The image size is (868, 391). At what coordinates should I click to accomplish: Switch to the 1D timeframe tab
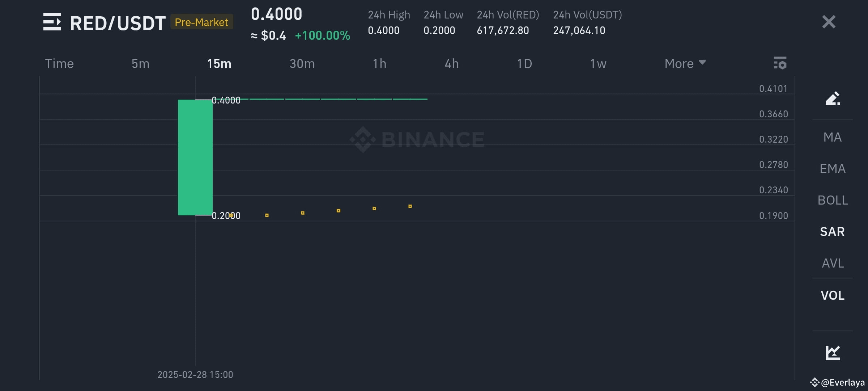coord(524,63)
